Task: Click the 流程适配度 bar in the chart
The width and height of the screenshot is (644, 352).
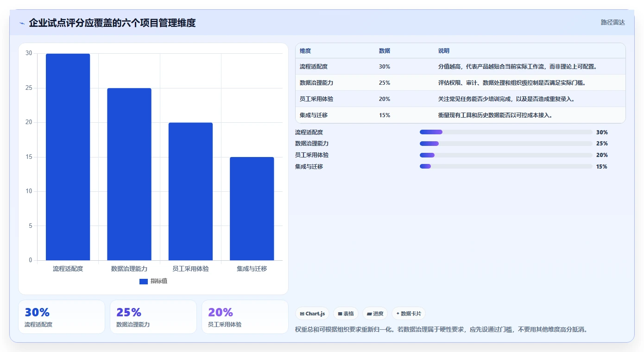Action: 68,157
